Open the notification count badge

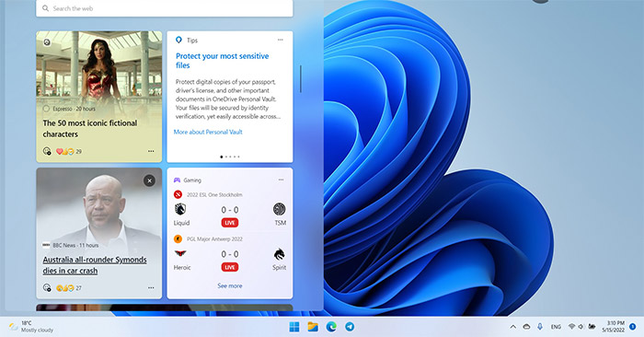tap(633, 327)
